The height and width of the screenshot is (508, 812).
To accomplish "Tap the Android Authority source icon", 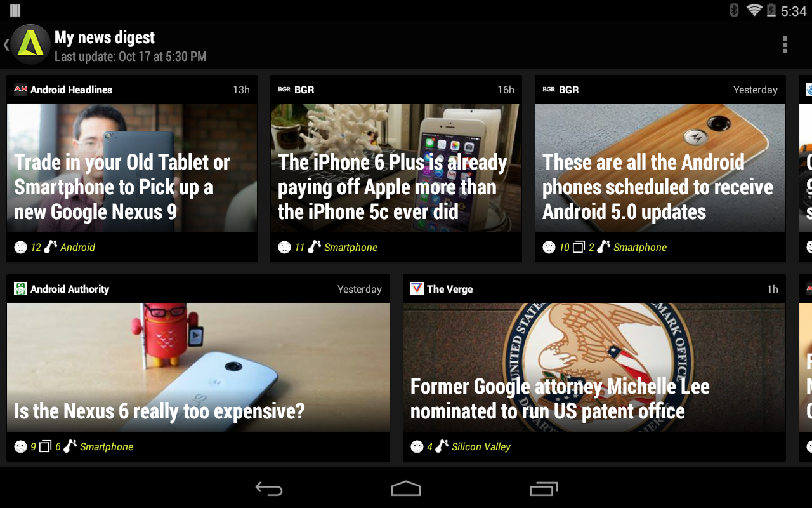I will coord(21,289).
